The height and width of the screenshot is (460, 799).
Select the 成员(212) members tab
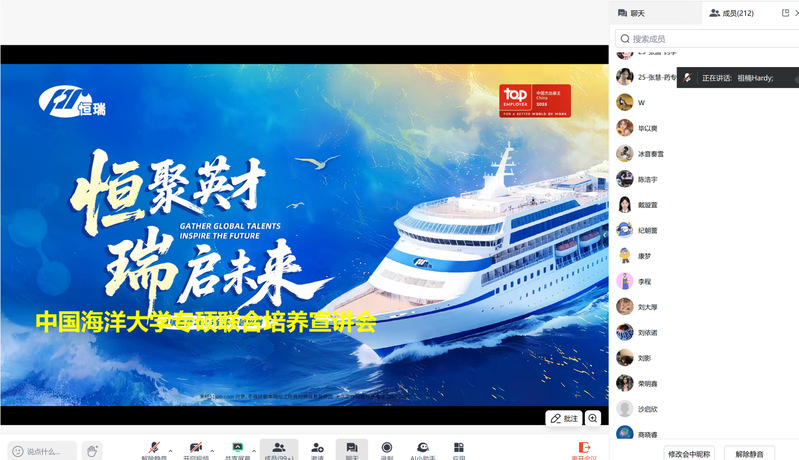pos(732,13)
